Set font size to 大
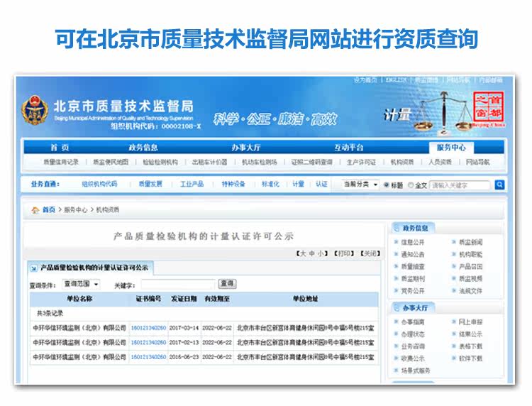This screenshot has height=406, width=532. pyautogui.click(x=303, y=253)
